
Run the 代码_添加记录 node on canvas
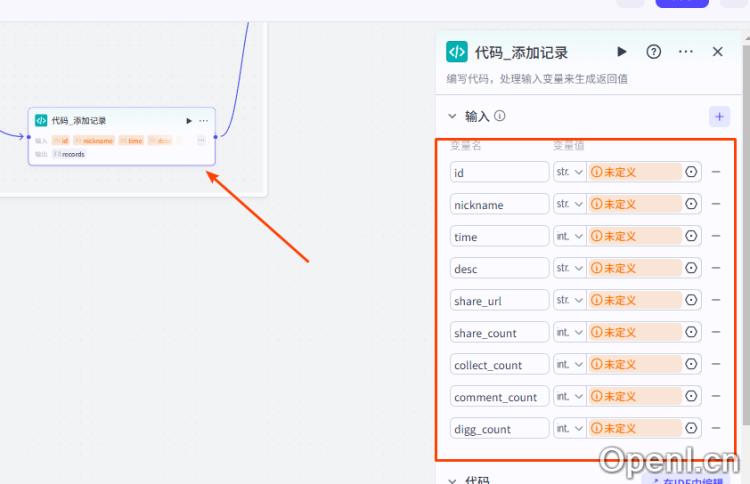coord(189,121)
